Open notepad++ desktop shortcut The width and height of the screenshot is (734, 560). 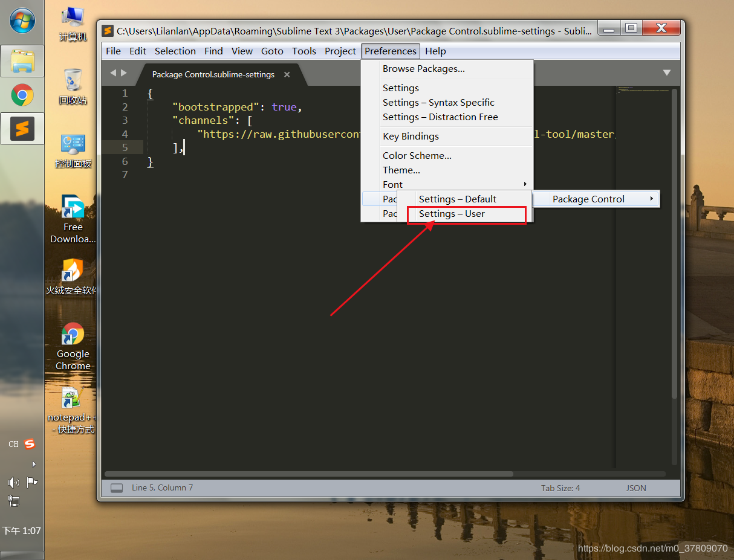(73, 410)
